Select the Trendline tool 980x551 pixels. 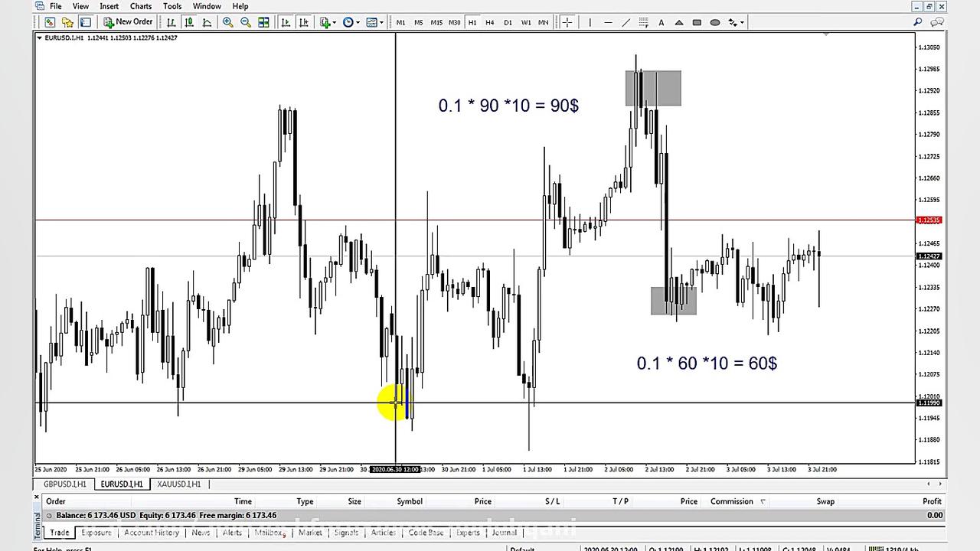click(x=626, y=22)
